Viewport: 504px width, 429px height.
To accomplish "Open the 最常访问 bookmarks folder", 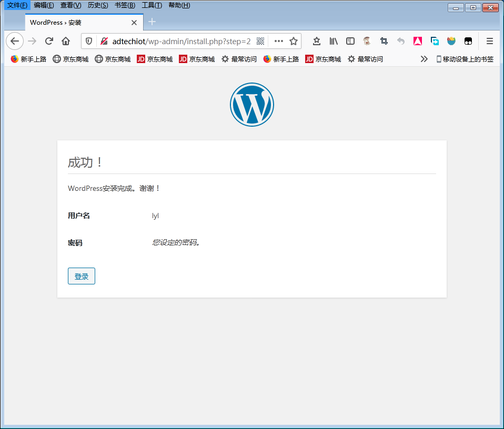I will coord(238,59).
